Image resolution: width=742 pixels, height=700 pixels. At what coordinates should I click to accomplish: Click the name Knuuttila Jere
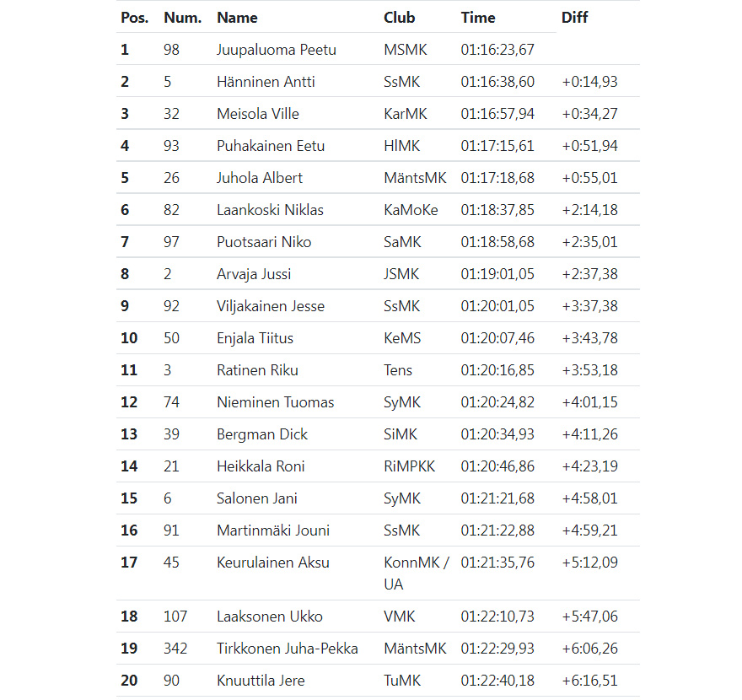(x=261, y=681)
